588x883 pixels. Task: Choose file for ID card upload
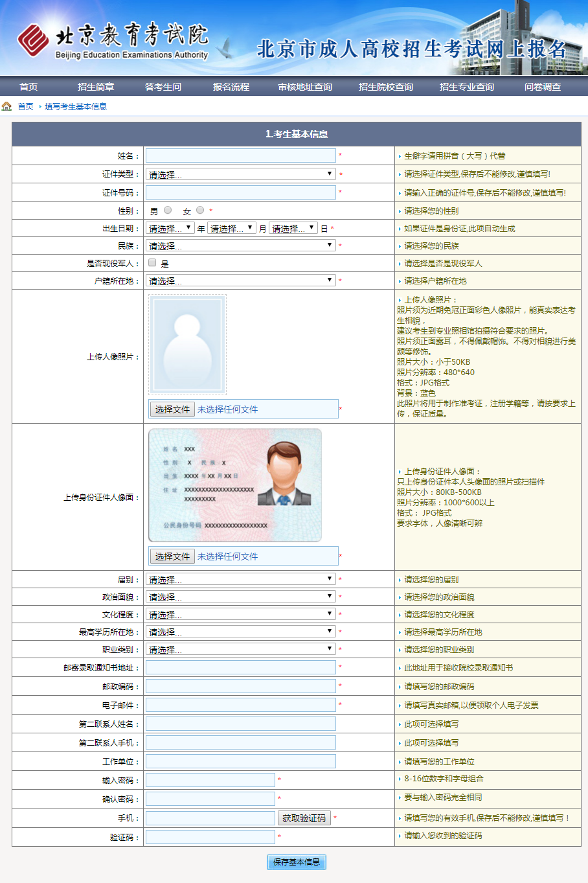pyautogui.click(x=172, y=556)
